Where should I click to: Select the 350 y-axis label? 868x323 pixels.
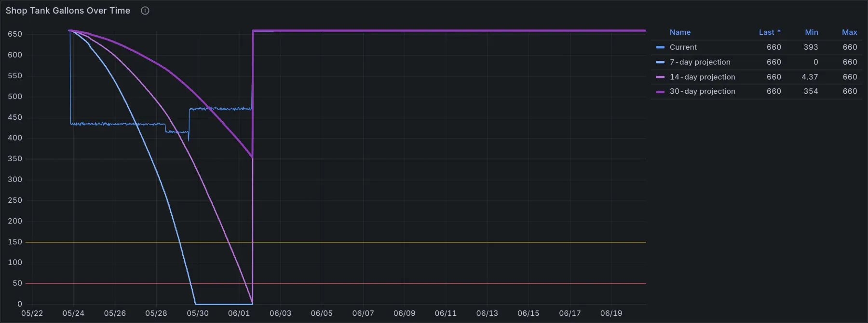pyautogui.click(x=15, y=159)
